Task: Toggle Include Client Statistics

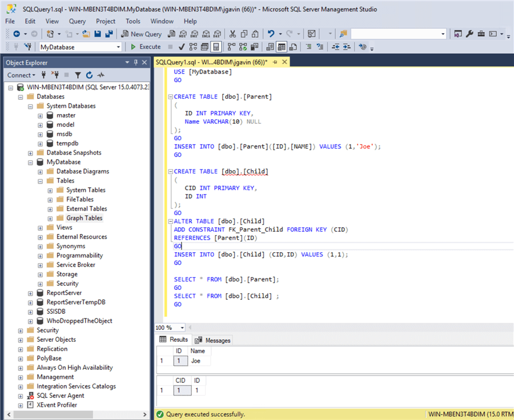Action: point(254,47)
